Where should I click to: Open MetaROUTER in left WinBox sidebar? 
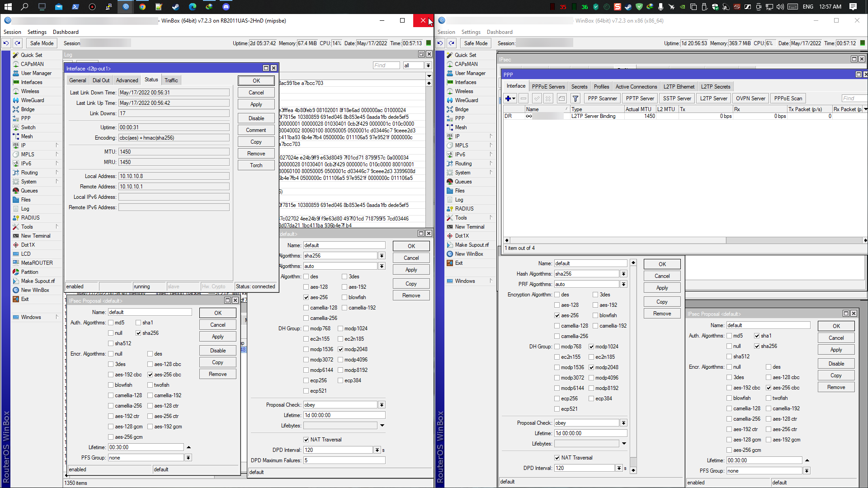(37, 263)
